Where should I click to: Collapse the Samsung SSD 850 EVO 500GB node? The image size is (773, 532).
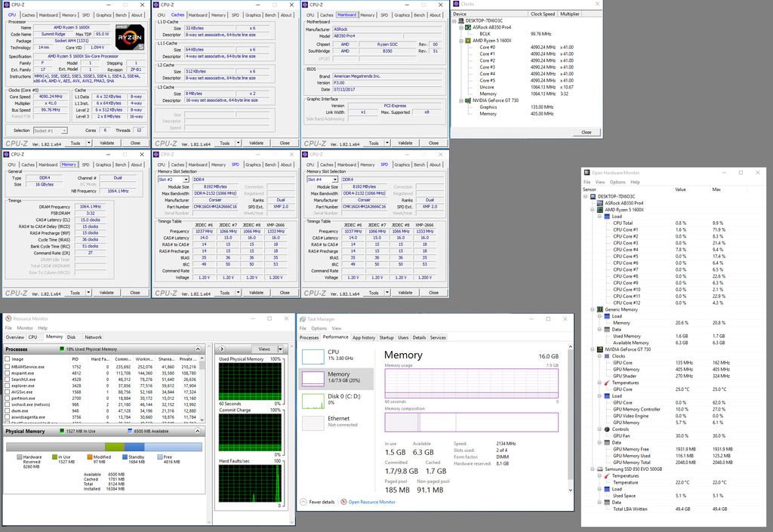[x=593, y=469]
